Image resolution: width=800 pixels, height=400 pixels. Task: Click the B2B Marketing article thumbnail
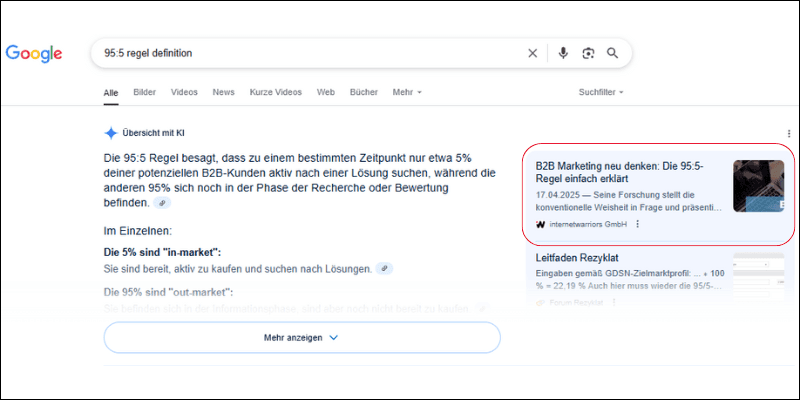pyautogui.click(x=759, y=186)
